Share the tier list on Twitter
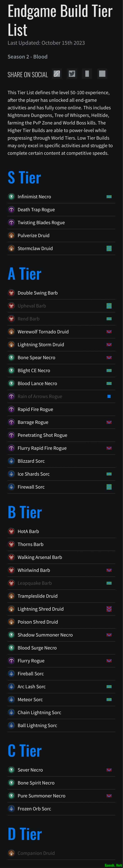The image size is (123, 868). [72, 74]
